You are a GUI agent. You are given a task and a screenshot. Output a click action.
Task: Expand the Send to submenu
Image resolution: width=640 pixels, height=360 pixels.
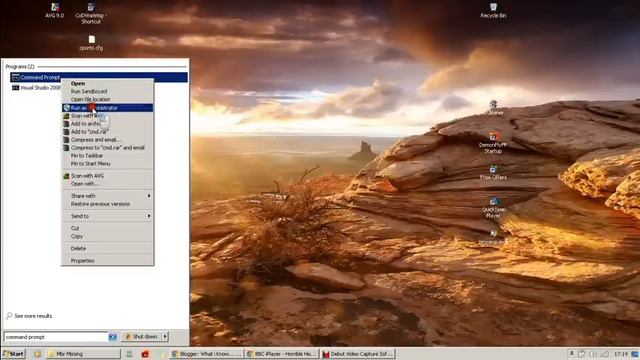107,216
